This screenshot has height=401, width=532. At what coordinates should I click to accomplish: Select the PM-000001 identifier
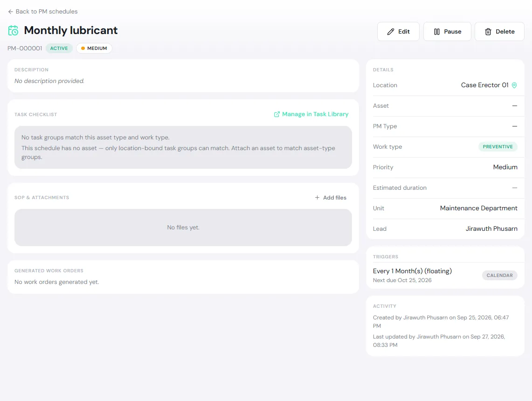(25, 48)
